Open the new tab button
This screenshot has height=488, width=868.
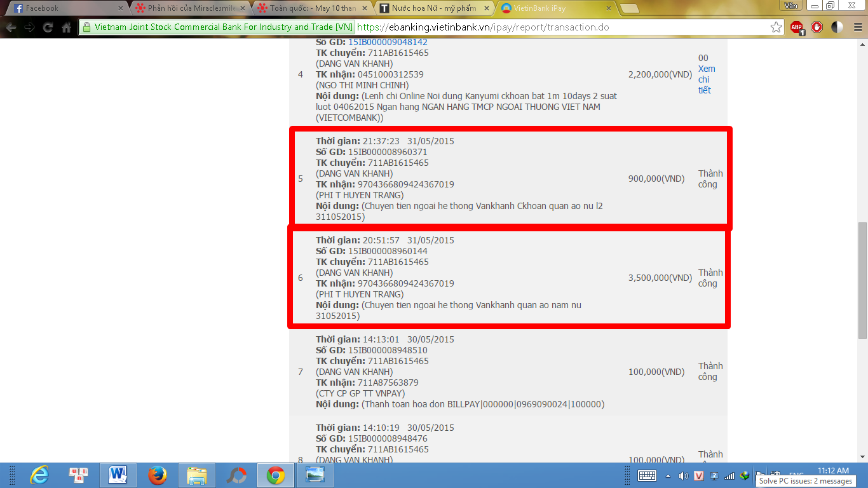[629, 8]
